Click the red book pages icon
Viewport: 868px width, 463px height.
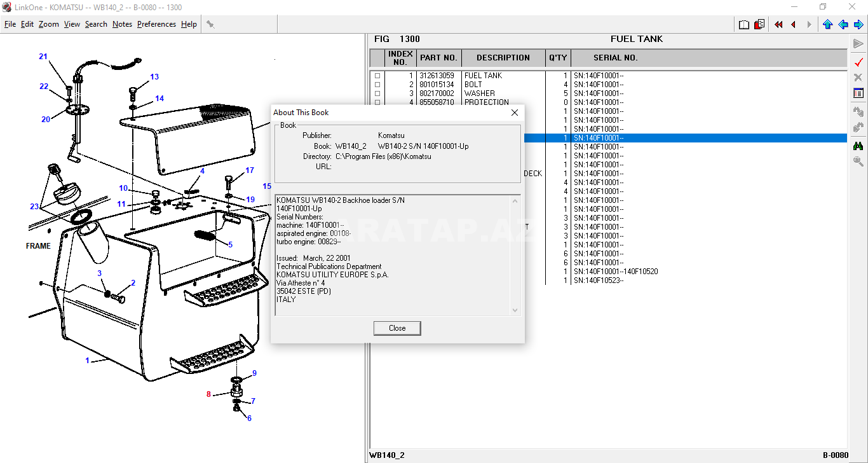pos(759,24)
